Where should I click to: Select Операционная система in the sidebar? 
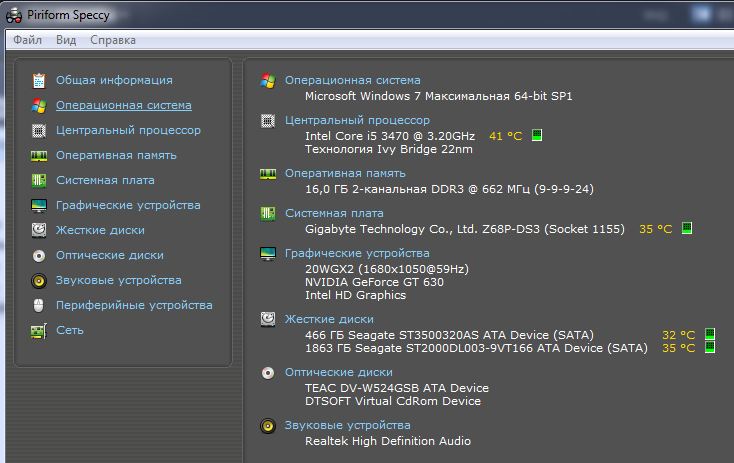(124, 105)
